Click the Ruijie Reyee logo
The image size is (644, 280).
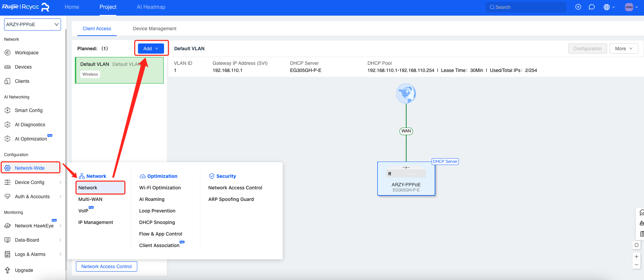point(26,7)
